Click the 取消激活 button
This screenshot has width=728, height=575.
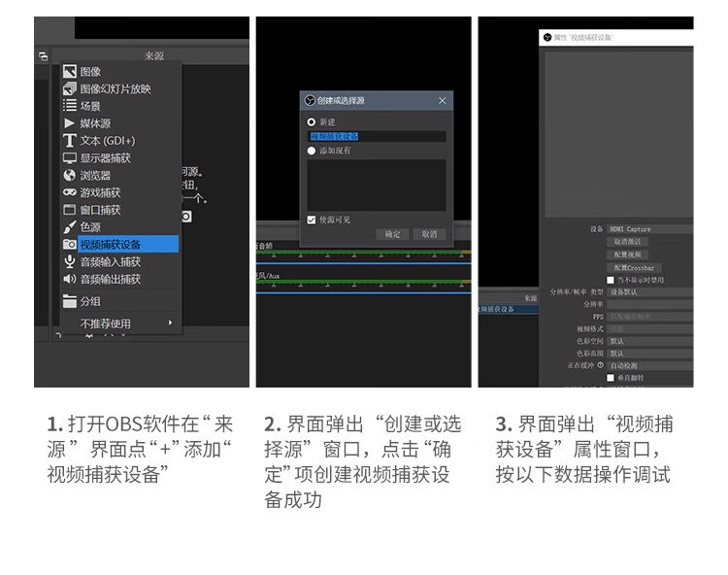(627, 242)
